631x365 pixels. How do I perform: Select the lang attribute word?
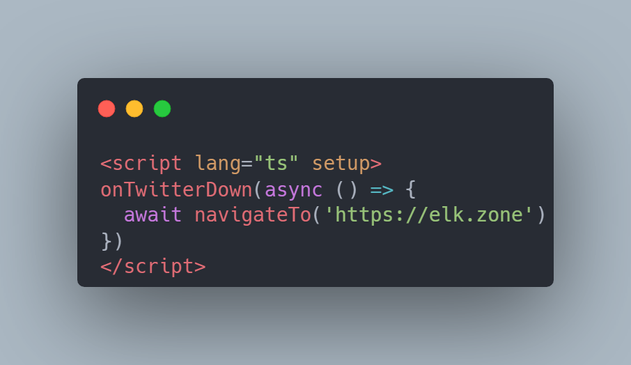(218, 164)
